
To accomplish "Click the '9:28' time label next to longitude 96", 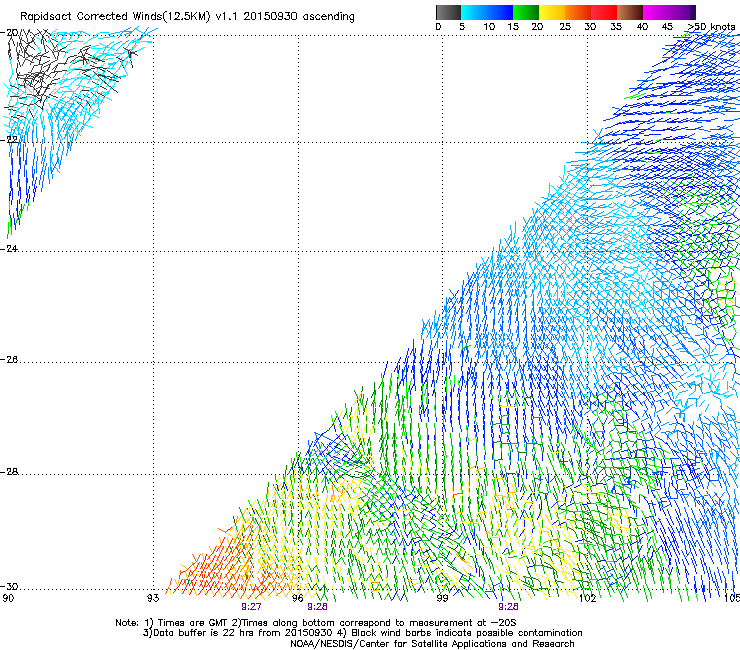I will (x=317, y=607).
